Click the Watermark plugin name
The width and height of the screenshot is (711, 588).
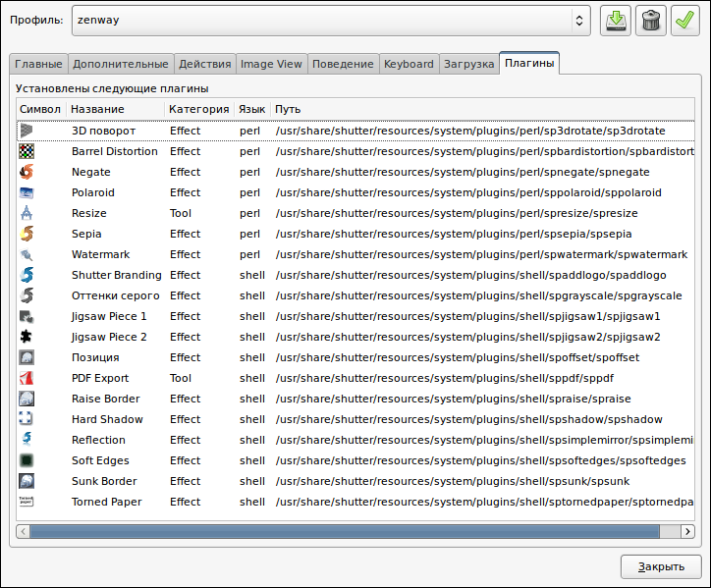click(x=101, y=254)
